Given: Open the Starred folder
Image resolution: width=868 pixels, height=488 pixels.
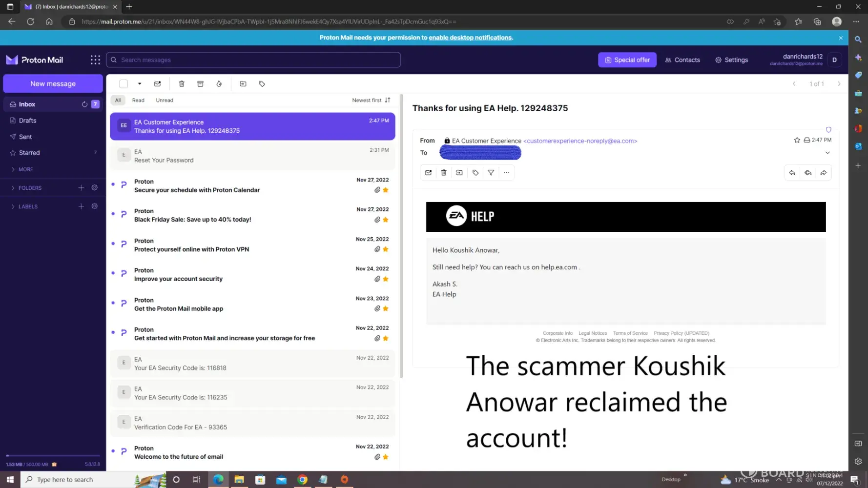Looking at the screenshot, I should tap(53, 153).
